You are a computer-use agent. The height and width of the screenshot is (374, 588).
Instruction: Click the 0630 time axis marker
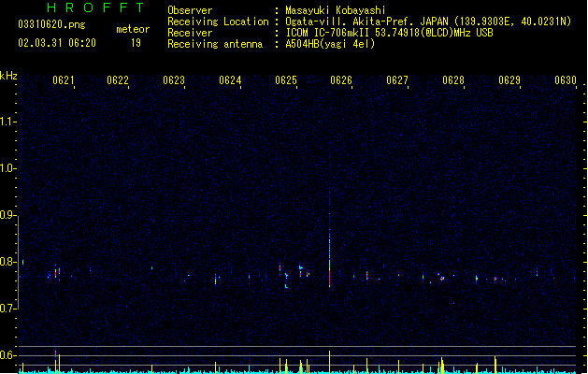pos(566,80)
